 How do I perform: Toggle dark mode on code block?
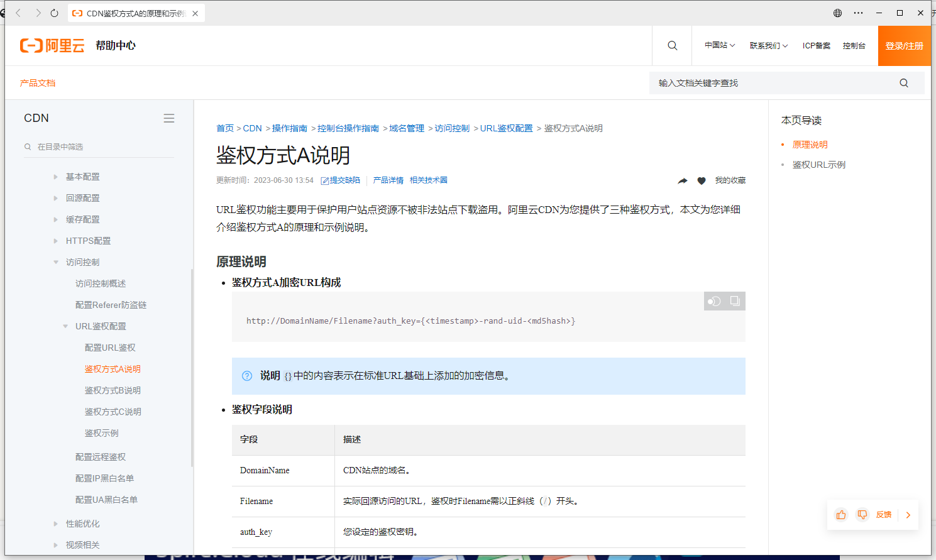(x=714, y=301)
